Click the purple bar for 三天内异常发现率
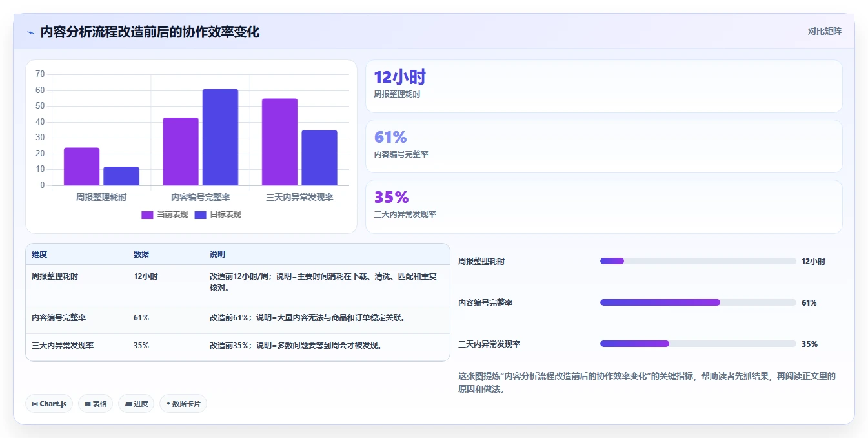Image resolution: width=868 pixels, height=438 pixels. 279,142
